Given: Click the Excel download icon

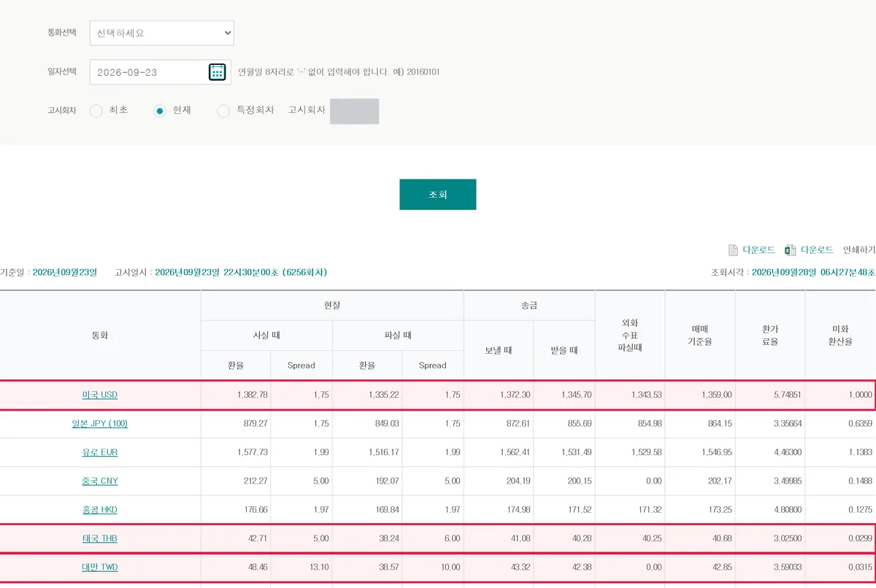Looking at the screenshot, I should pos(790,250).
